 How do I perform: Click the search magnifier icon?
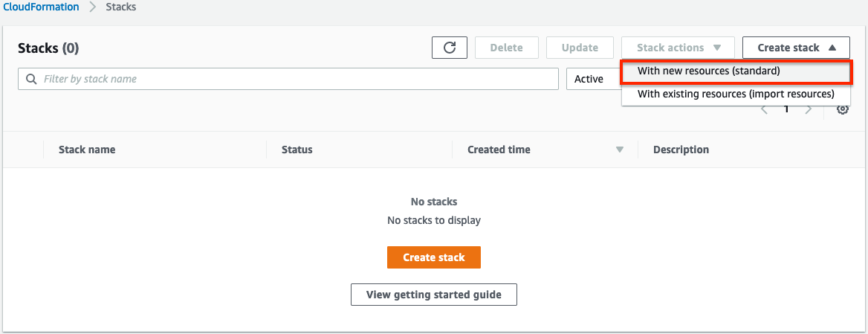[31, 79]
